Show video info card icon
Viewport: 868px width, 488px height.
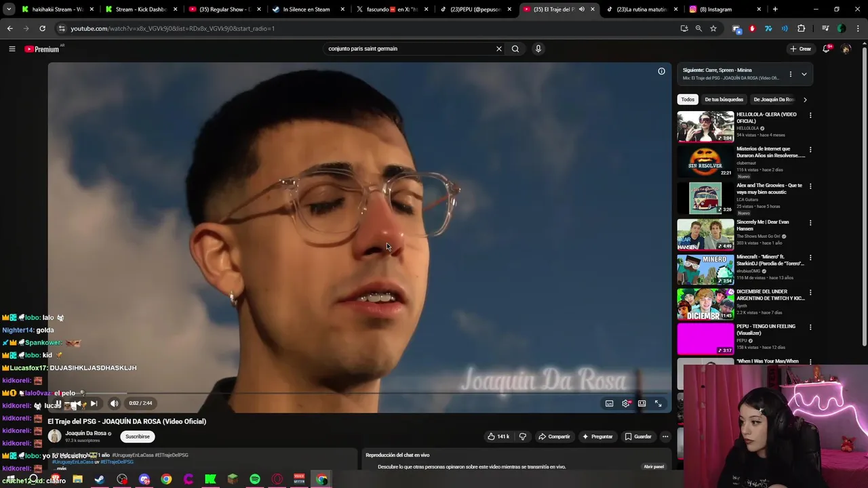click(661, 71)
